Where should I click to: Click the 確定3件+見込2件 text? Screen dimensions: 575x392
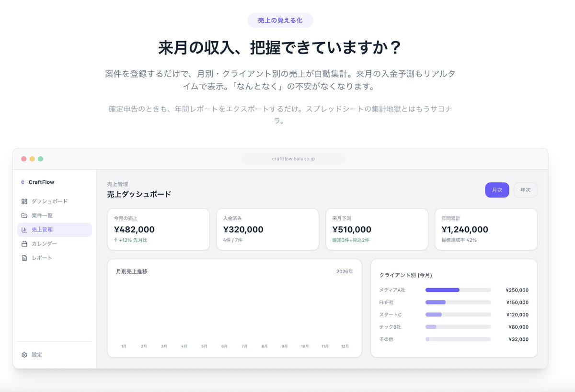351,240
